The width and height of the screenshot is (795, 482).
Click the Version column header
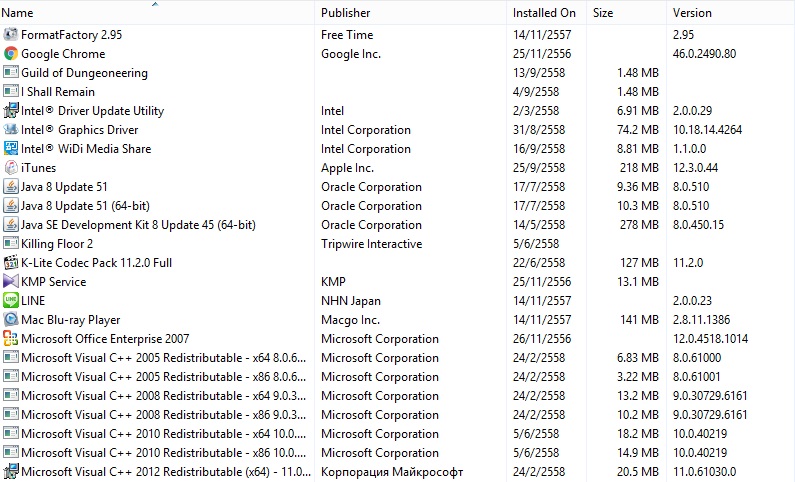731,13
